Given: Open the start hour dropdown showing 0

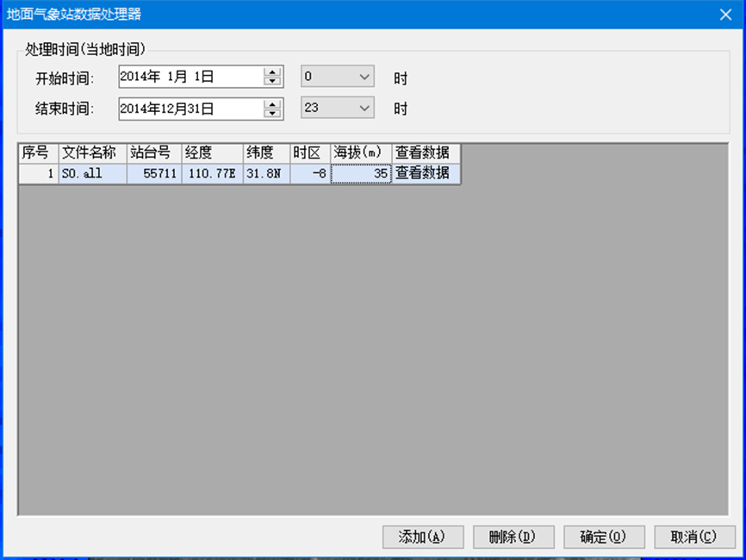Looking at the screenshot, I should 337,77.
